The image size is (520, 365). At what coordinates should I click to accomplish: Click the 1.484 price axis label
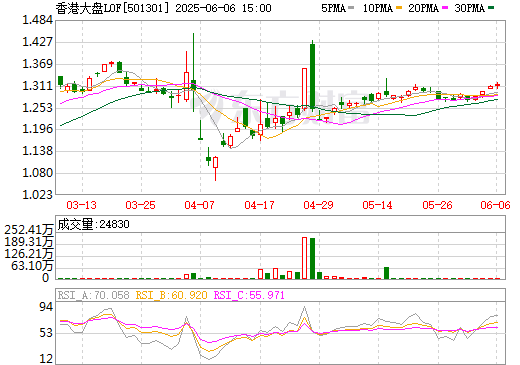(37, 20)
